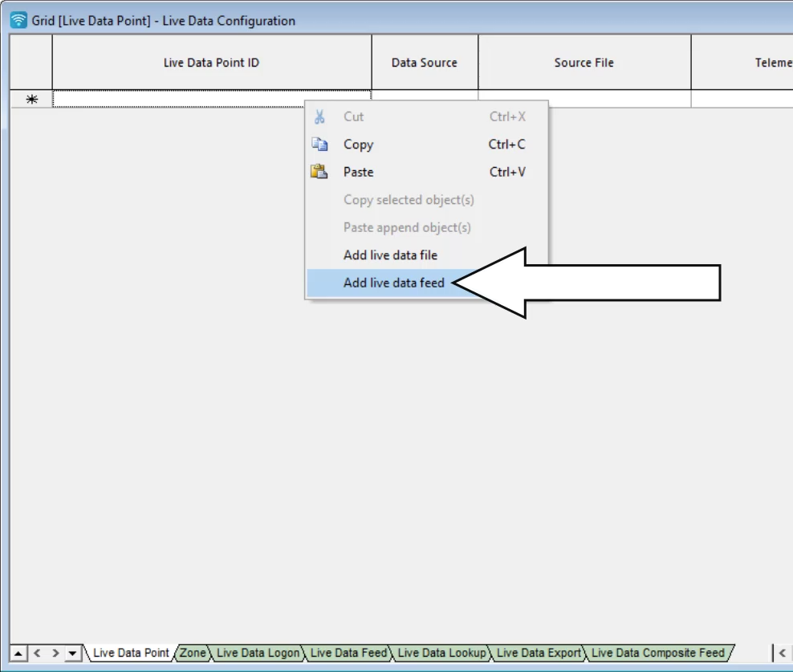The width and height of the screenshot is (793, 672).
Task: Choose Add live data file
Action: click(392, 255)
